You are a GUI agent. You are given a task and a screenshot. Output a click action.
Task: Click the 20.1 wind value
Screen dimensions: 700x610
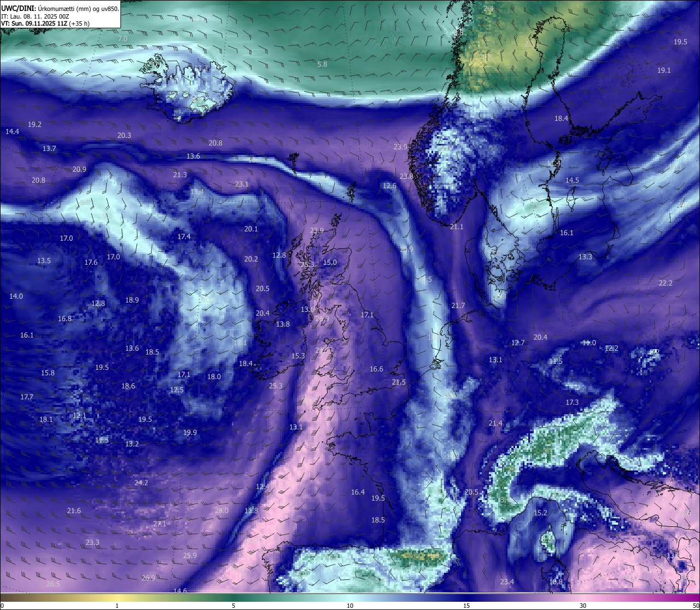click(x=251, y=229)
